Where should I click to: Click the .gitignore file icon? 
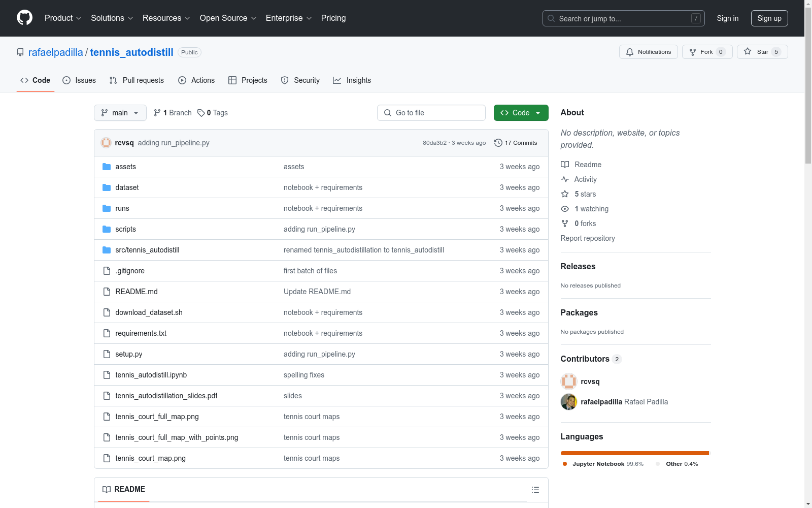(x=107, y=271)
